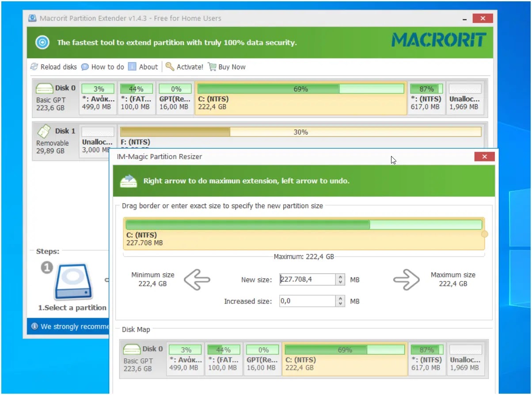This screenshot has height=395, width=532.
Task: Select Disk 1 removable drive in the main window
Action: click(56, 141)
